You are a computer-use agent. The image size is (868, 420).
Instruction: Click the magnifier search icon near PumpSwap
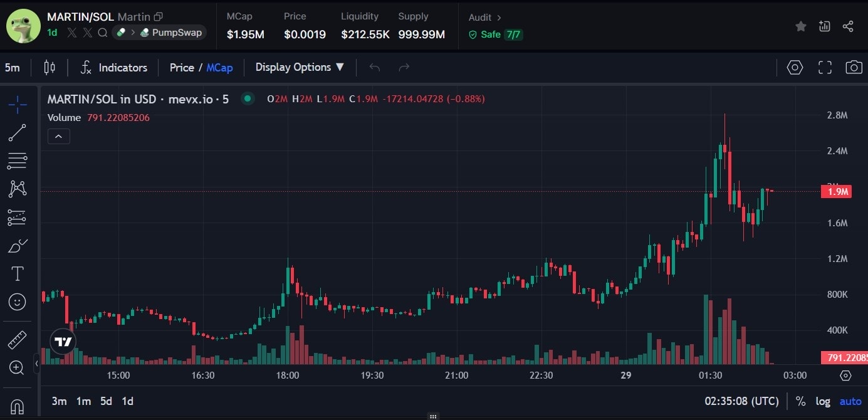coord(103,33)
